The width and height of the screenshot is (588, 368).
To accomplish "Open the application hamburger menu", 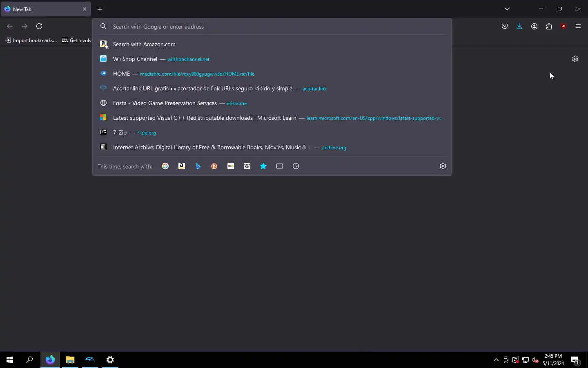I will pos(578,26).
